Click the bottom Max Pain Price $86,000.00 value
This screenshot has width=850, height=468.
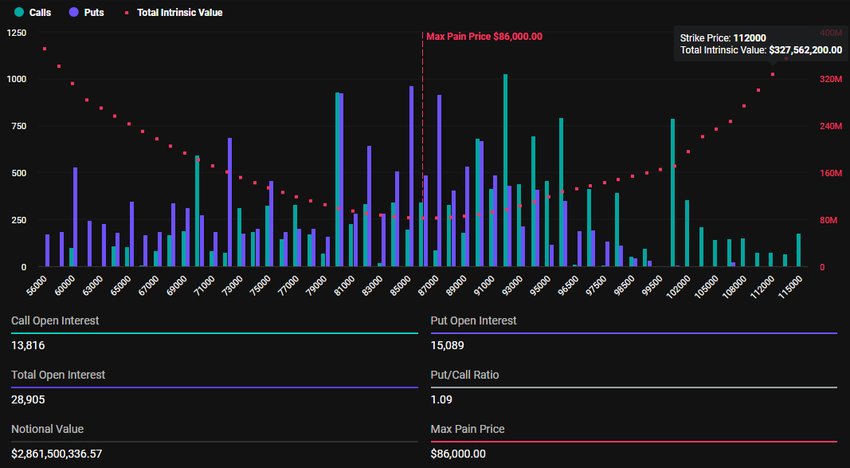coord(457,453)
